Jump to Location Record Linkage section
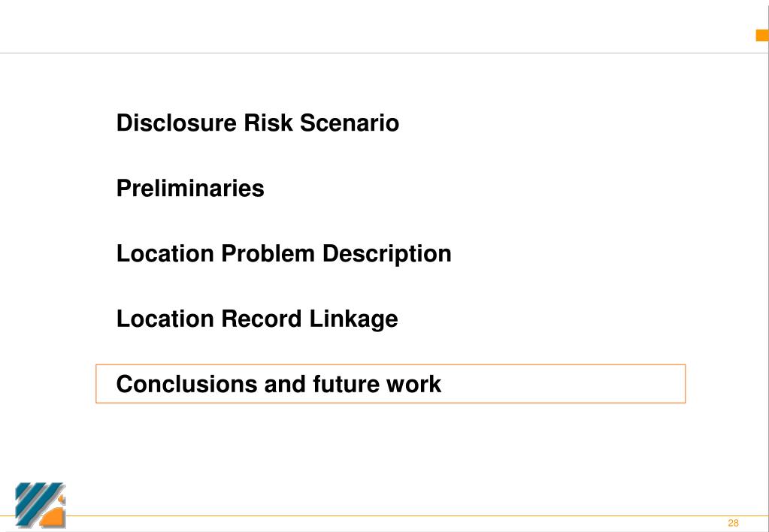 (x=257, y=319)
